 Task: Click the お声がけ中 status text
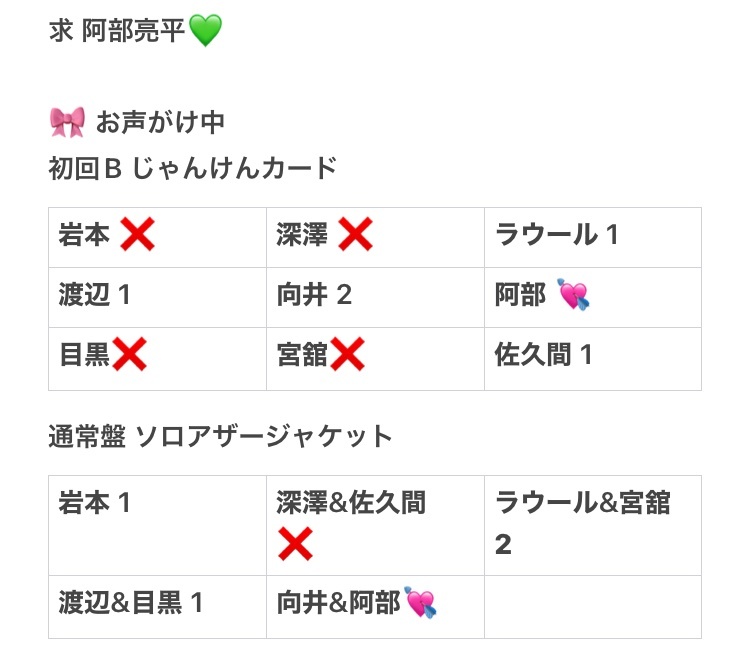coord(160,122)
